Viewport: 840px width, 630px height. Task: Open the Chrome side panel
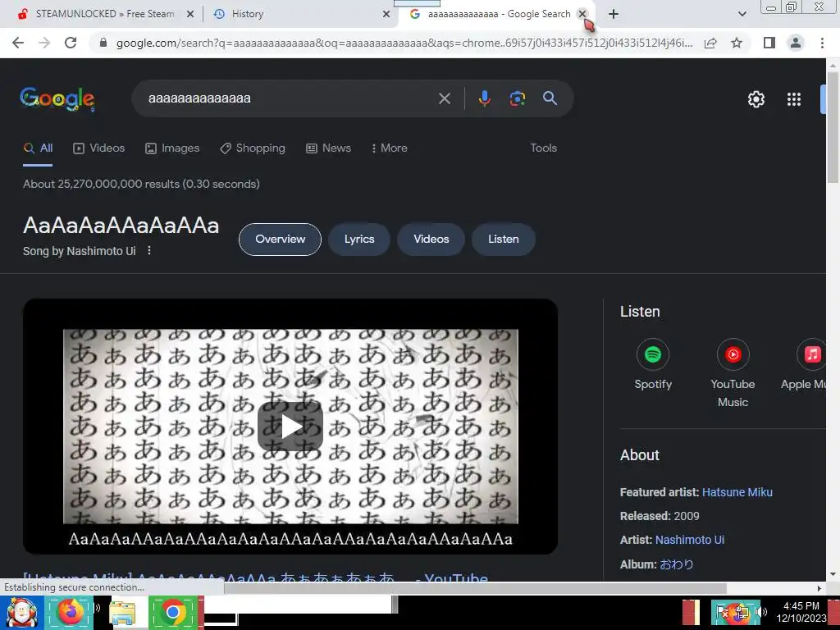point(769,43)
